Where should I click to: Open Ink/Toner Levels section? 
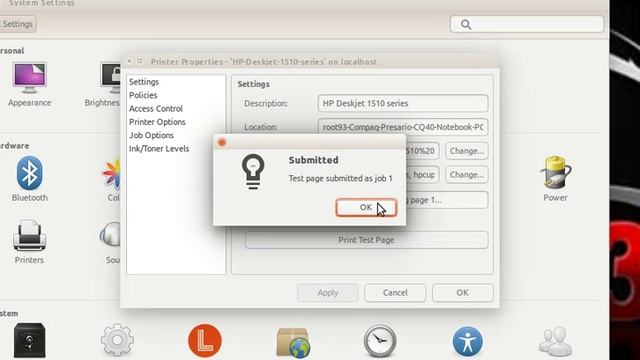(x=159, y=149)
